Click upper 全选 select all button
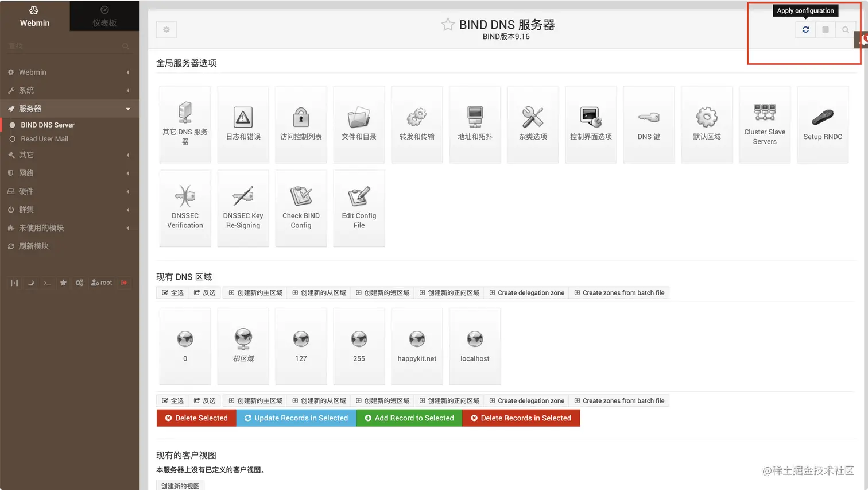 [x=172, y=293]
